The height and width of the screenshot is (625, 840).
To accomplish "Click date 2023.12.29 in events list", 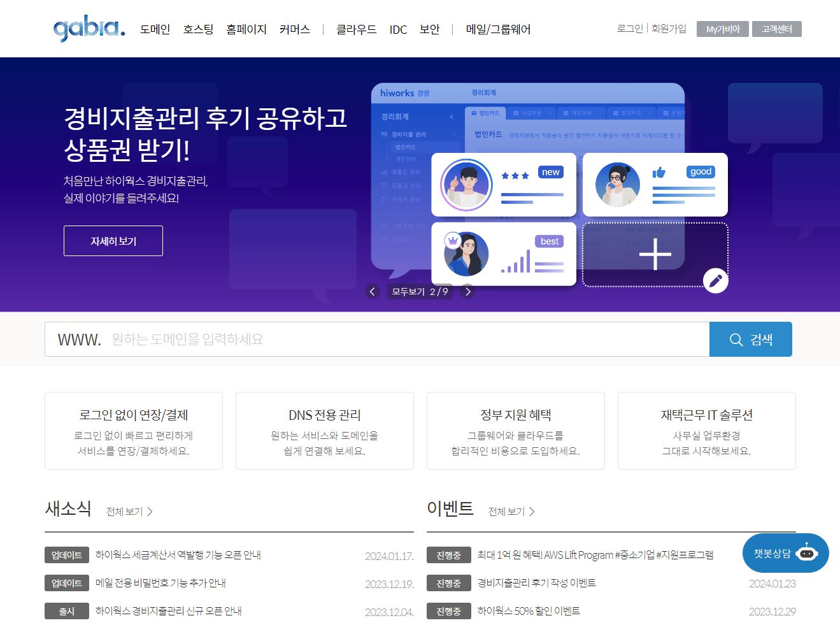I will (772, 612).
